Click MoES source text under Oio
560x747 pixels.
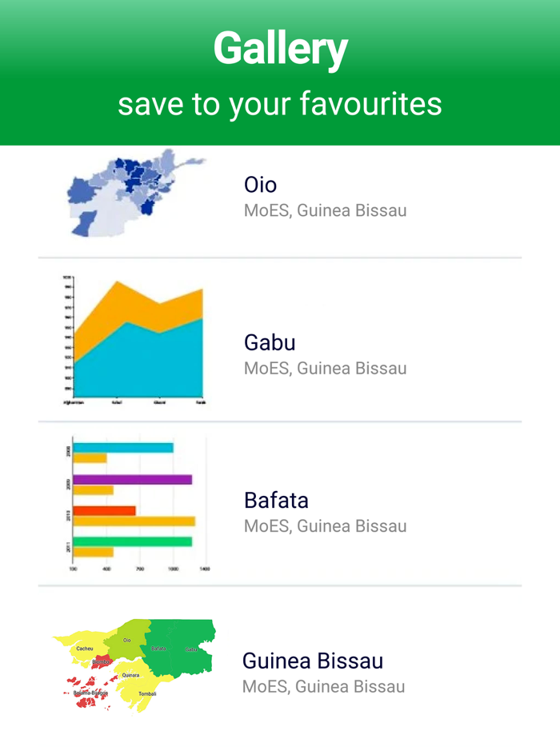pyautogui.click(x=326, y=210)
